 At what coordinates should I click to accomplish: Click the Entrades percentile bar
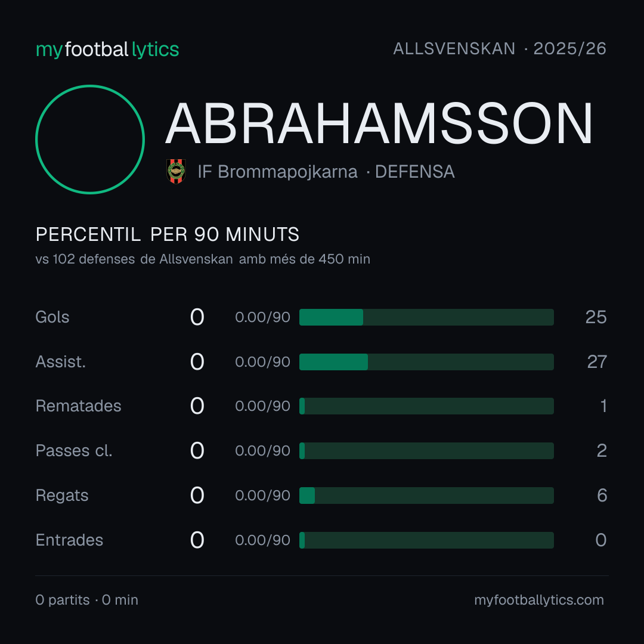[x=426, y=540]
